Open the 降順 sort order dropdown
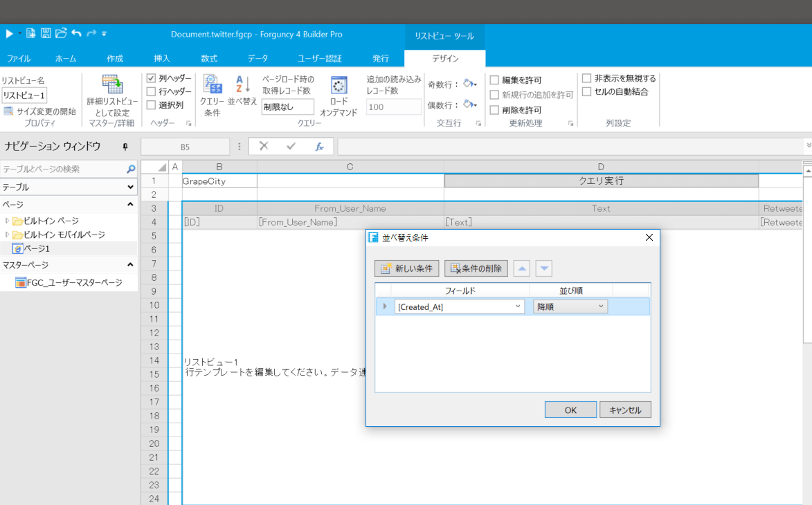 coord(601,306)
